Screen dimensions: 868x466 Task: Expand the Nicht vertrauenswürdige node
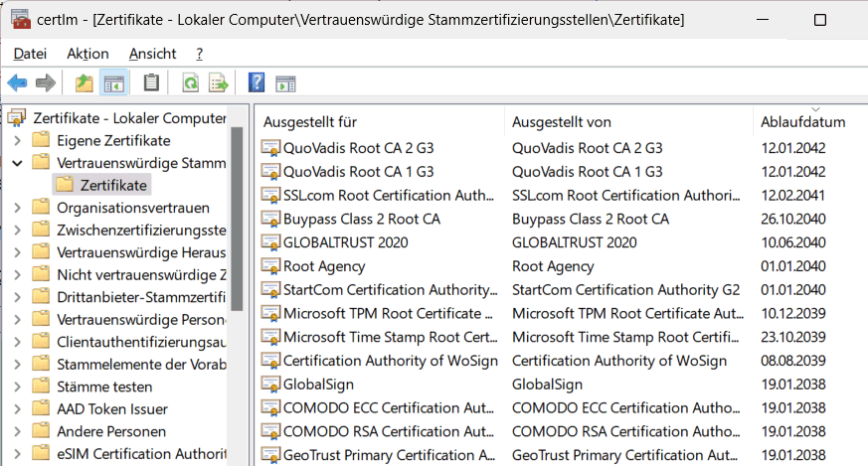pos(17,275)
